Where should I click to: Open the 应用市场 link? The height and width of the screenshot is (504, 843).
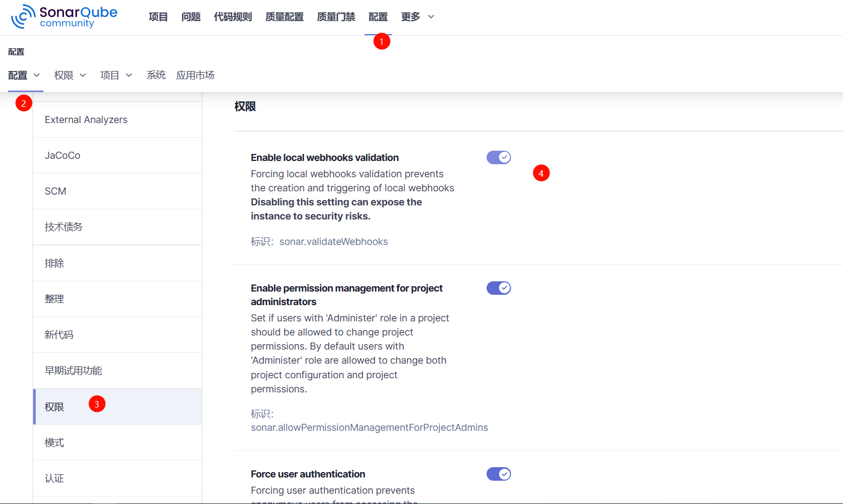click(195, 75)
